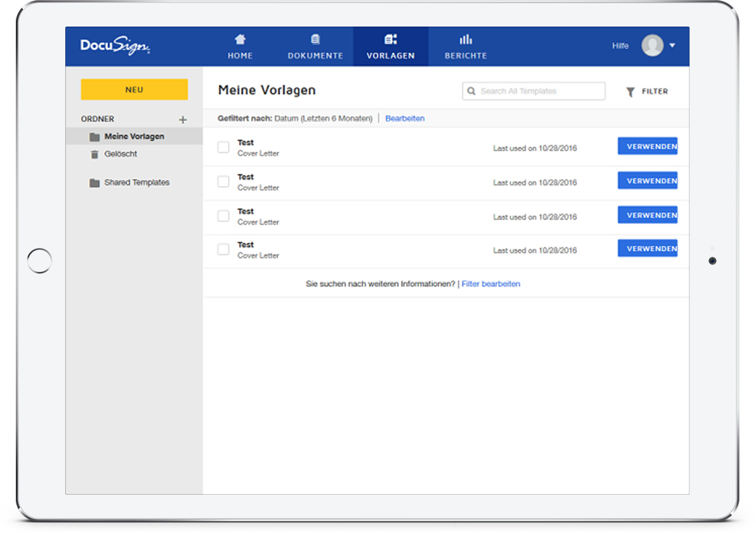Add a new folder with plus icon
The image size is (756, 534).
point(183,120)
